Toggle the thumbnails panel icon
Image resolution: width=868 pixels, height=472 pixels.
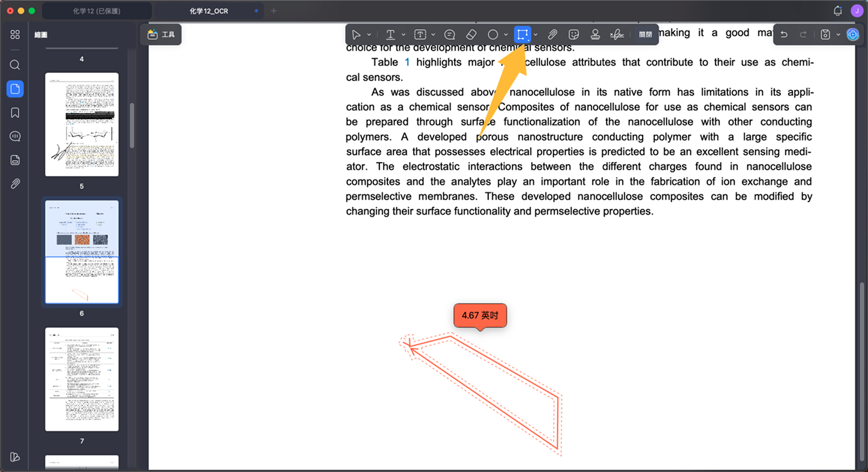15,89
